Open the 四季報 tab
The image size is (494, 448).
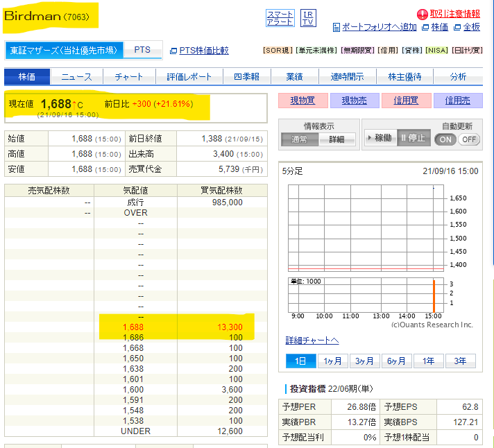point(247,76)
